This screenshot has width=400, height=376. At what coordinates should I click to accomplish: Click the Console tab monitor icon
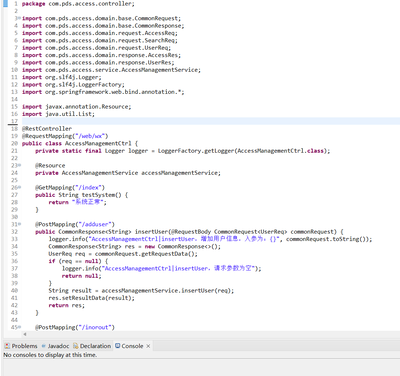[x=118, y=346]
